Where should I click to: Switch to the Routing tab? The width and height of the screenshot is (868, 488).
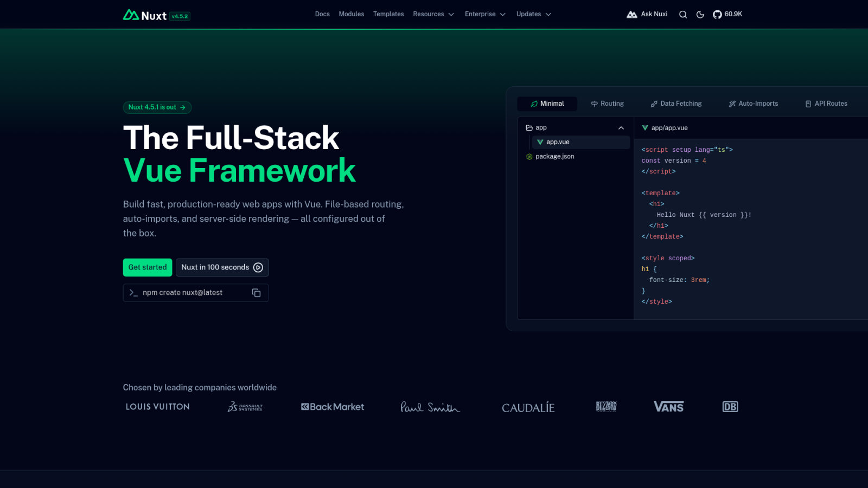point(608,104)
